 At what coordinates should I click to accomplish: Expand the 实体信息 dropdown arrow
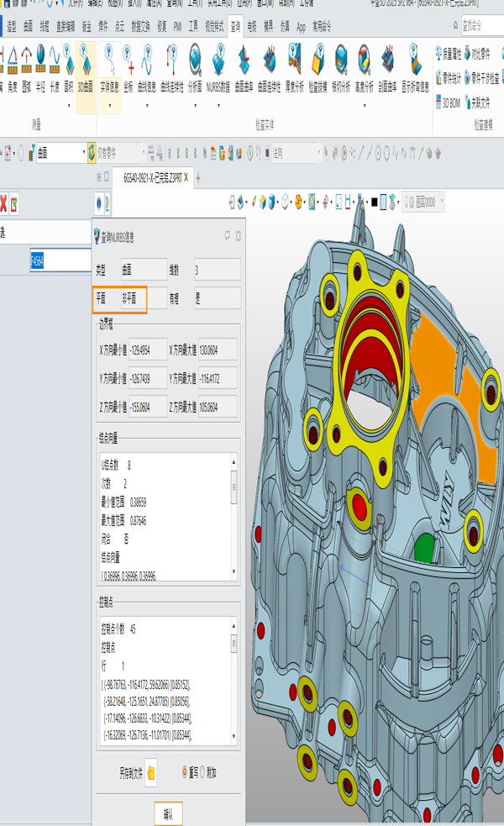point(109,105)
